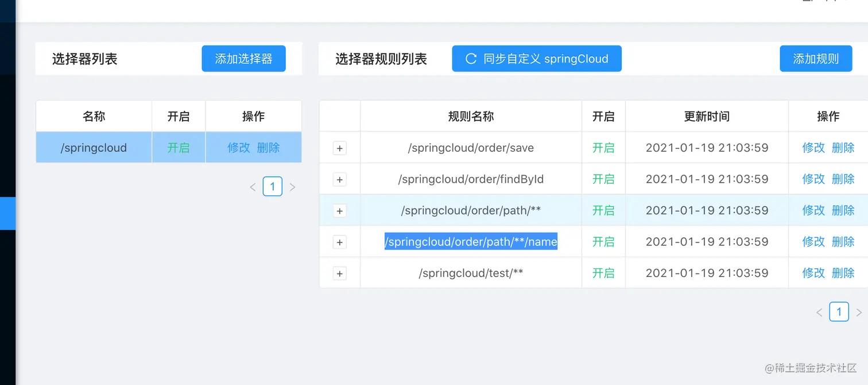Click 开启 status of /springcloud/test/** rule
The height and width of the screenshot is (385, 868).
click(x=603, y=273)
